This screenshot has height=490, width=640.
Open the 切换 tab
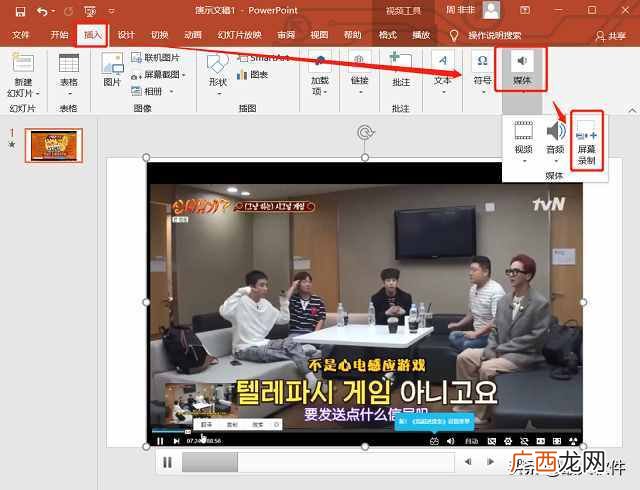(160, 35)
